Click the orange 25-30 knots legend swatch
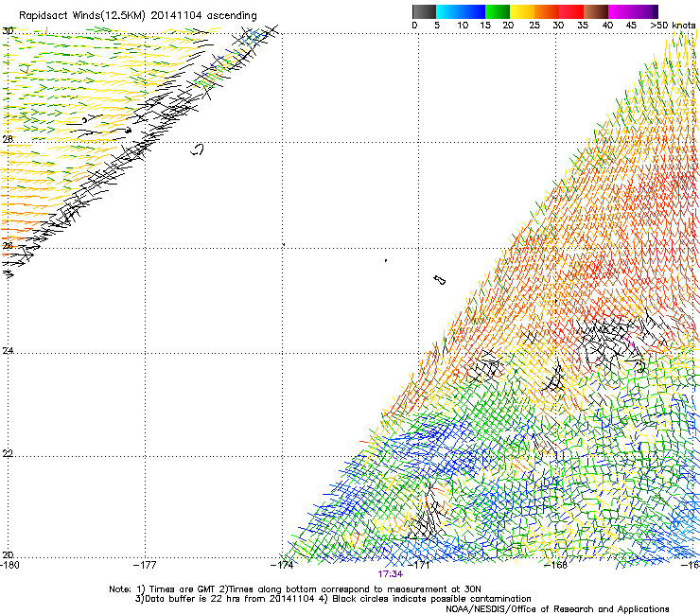 [x=547, y=11]
